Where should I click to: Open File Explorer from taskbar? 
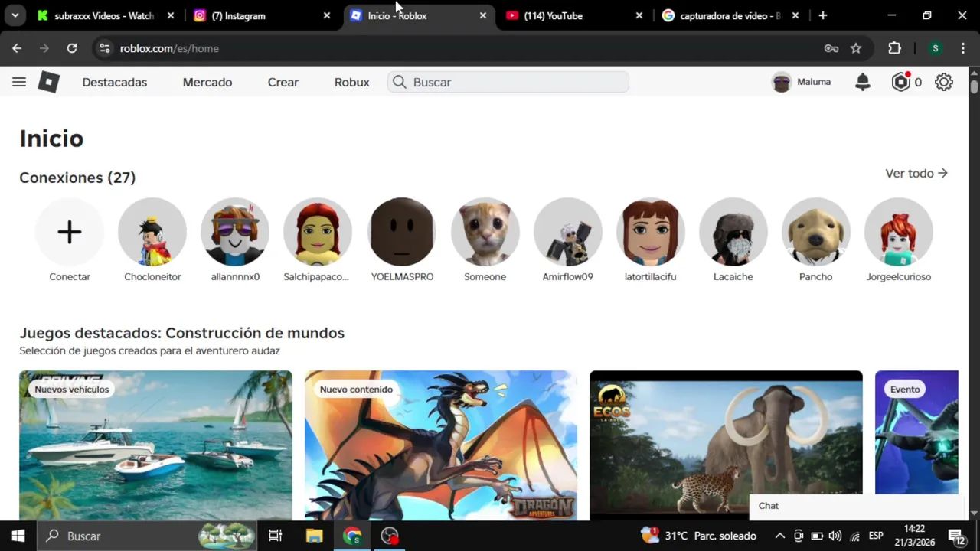point(314,536)
